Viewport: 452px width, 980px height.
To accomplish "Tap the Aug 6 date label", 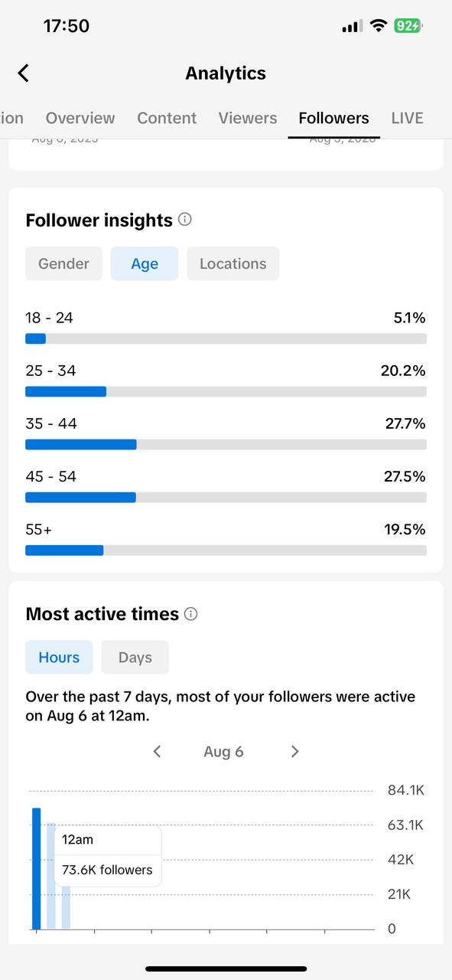I will tap(223, 752).
